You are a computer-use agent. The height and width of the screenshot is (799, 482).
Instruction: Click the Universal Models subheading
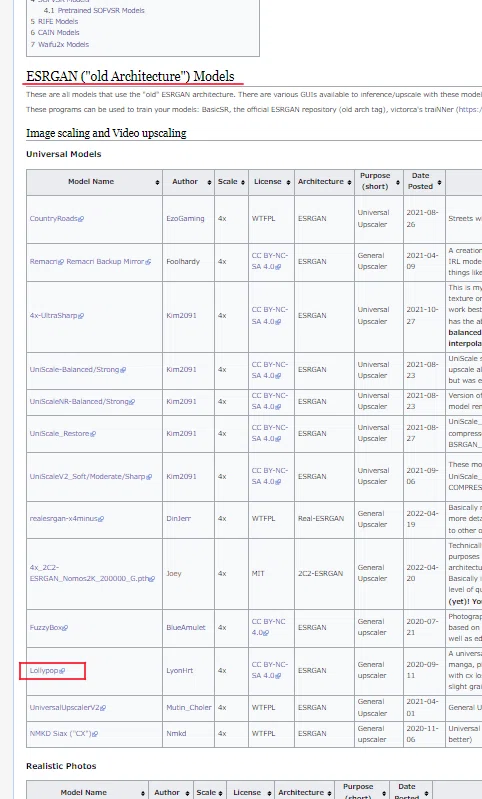click(x=64, y=154)
